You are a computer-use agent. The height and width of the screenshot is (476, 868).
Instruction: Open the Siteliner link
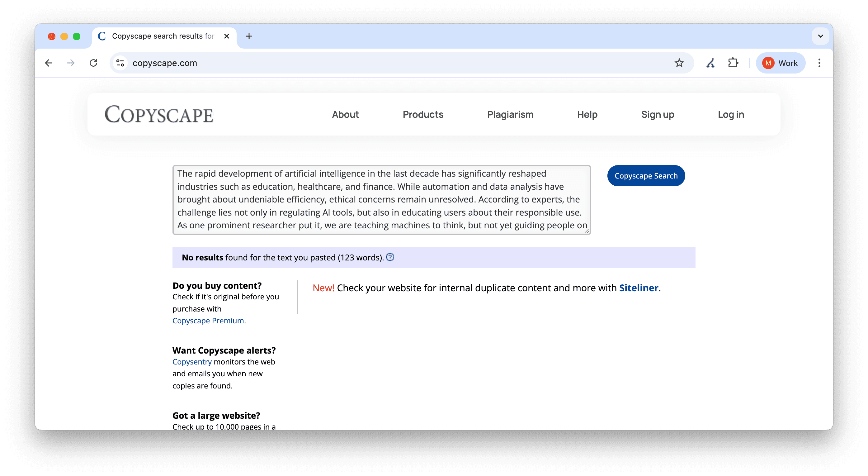(x=639, y=288)
